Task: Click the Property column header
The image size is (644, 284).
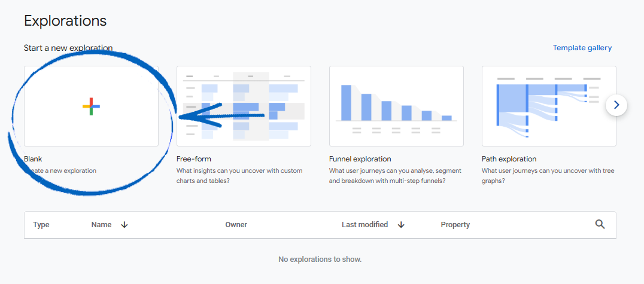Action: pos(455,224)
